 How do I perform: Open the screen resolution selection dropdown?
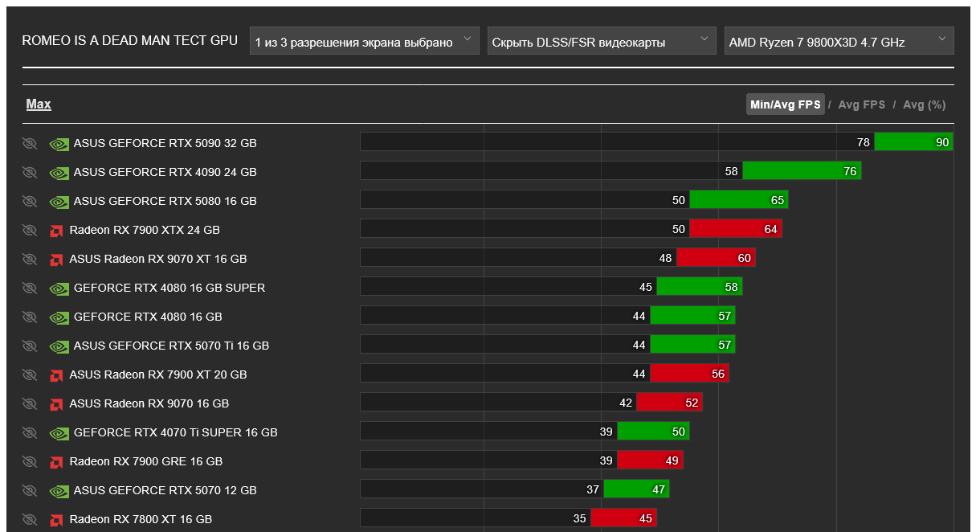pyautogui.click(x=364, y=42)
